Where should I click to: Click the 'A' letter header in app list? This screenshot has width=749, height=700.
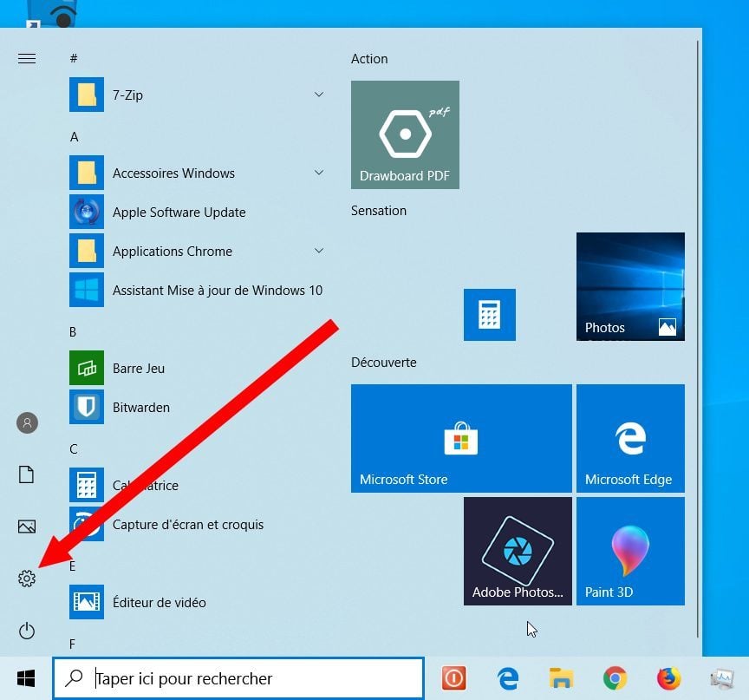[x=74, y=137]
